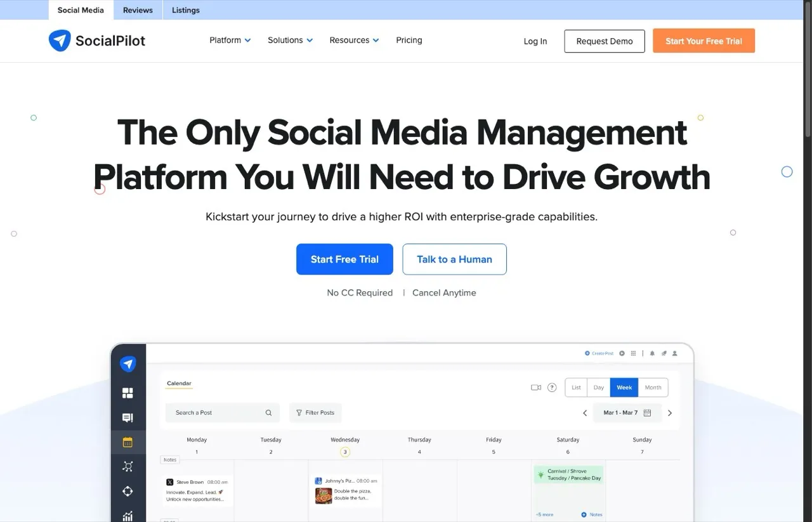Click the SocialPilot paper-plane logo in header
The image size is (812, 522).
pos(60,41)
